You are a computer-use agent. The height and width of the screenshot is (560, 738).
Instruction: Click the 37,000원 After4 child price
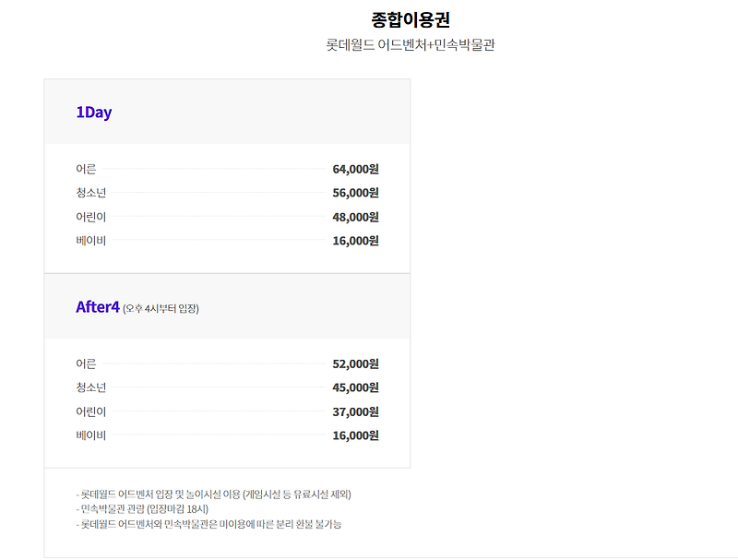point(355,411)
